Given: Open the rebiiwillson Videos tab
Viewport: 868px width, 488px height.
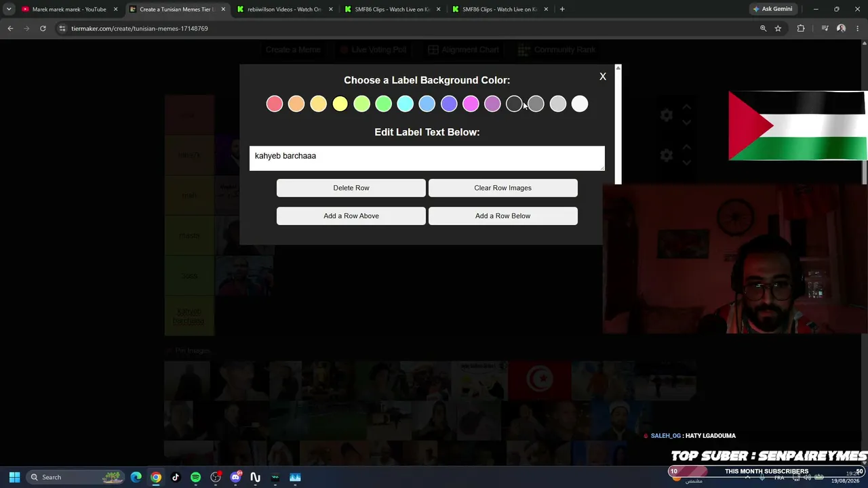Looking at the screenshot, I should click(x=284, y=9).
